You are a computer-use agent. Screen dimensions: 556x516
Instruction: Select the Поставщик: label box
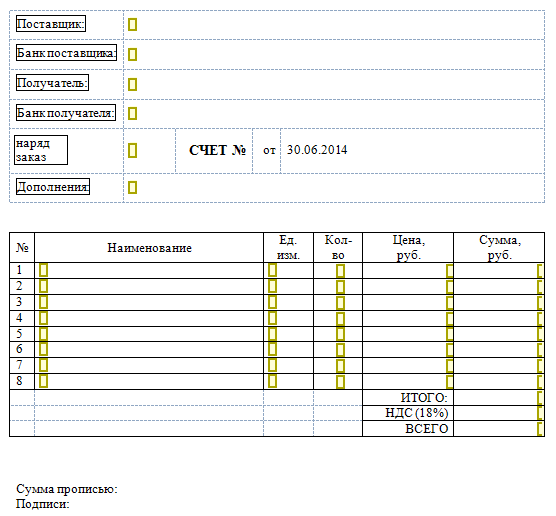[51, 24]
